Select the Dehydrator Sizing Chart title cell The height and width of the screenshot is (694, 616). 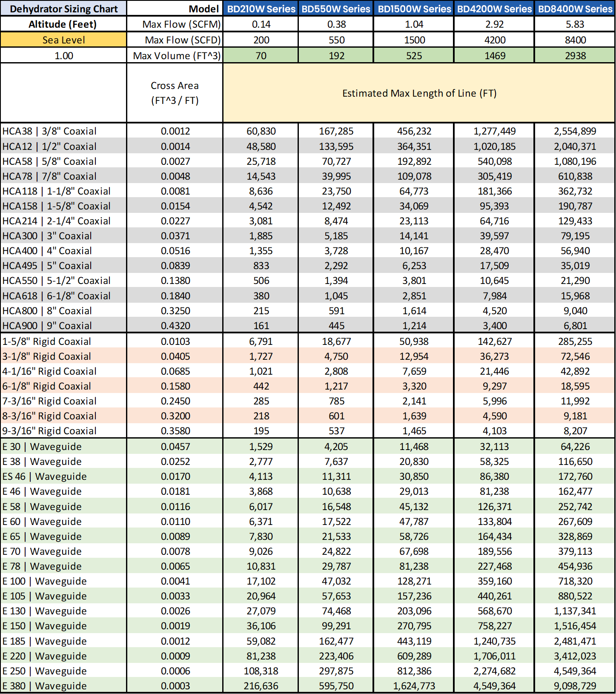[63, 9]
